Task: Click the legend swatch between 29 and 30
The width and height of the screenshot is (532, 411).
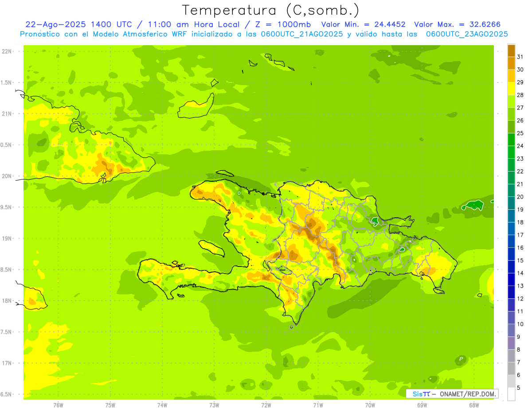Action: tap(511, 76)
